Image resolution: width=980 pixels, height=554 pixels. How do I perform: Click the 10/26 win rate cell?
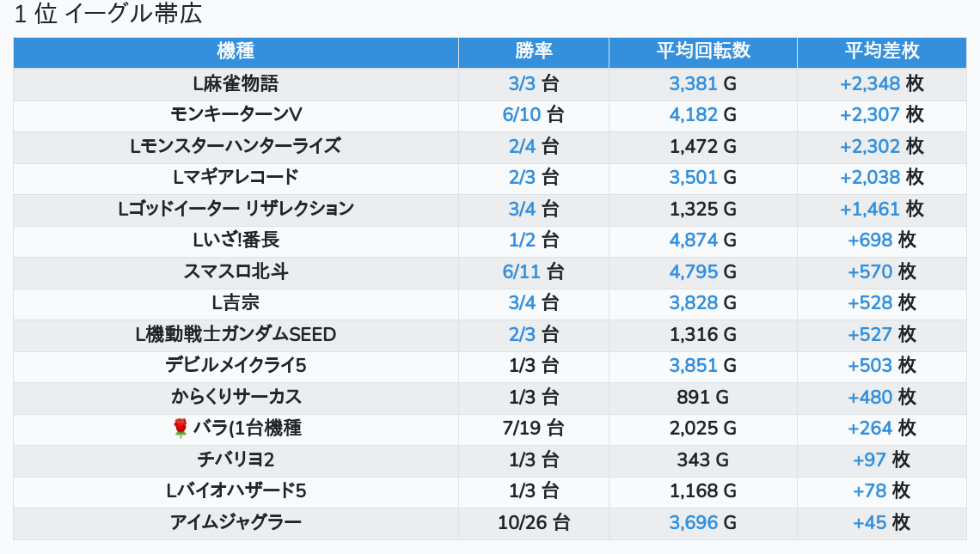tap(533, 522)
